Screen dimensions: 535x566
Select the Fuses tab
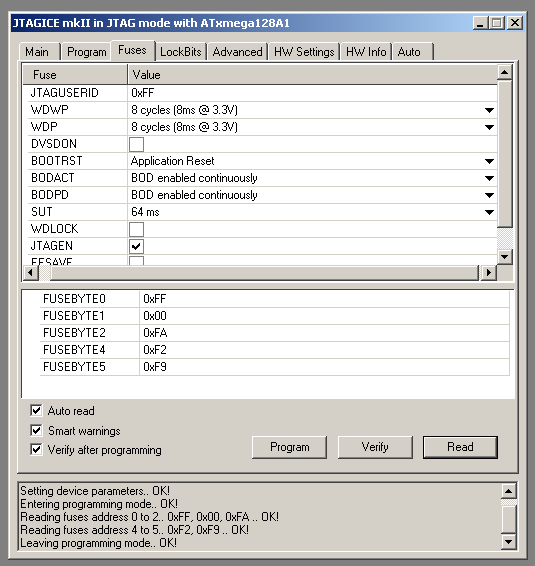(132, 50)
